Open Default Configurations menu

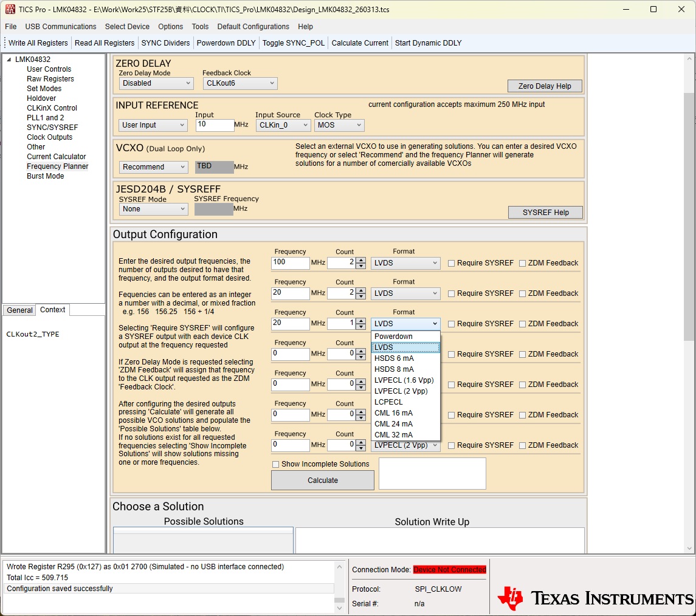pyautogui.click(x=253, y=27)
